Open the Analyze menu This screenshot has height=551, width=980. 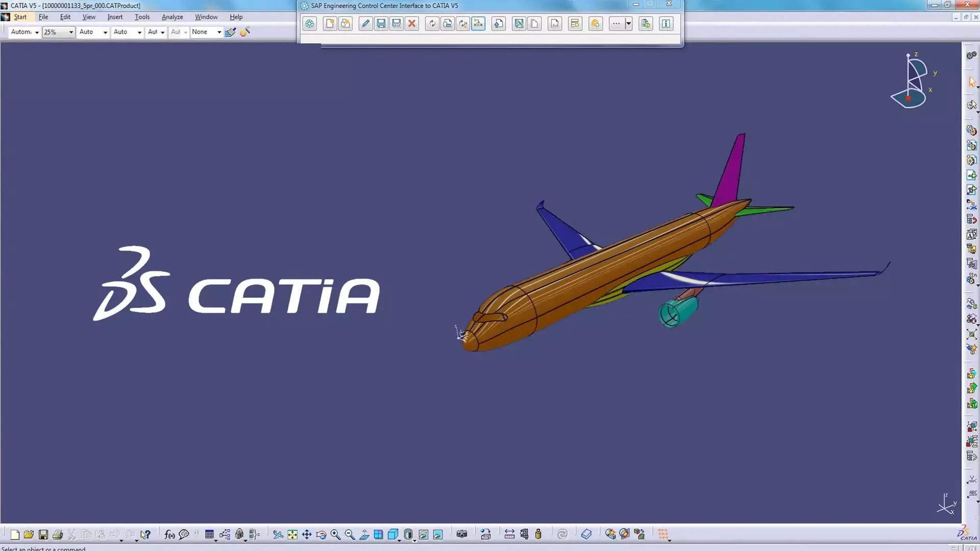[x=172, y=17]
